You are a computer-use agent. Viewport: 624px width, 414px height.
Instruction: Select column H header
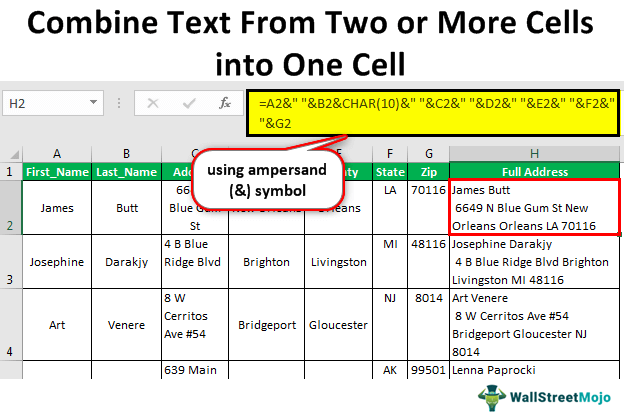tap(535, 153)
